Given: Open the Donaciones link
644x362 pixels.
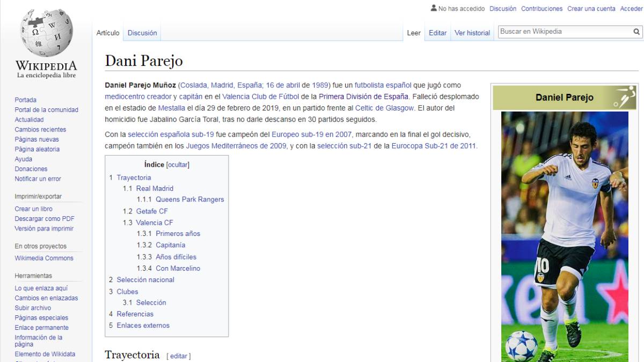Looking at the screenshot, I should 31,169.
